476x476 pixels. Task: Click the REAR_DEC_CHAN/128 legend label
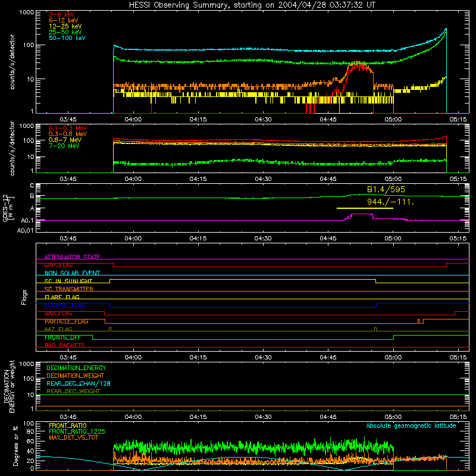click(79, 383)
